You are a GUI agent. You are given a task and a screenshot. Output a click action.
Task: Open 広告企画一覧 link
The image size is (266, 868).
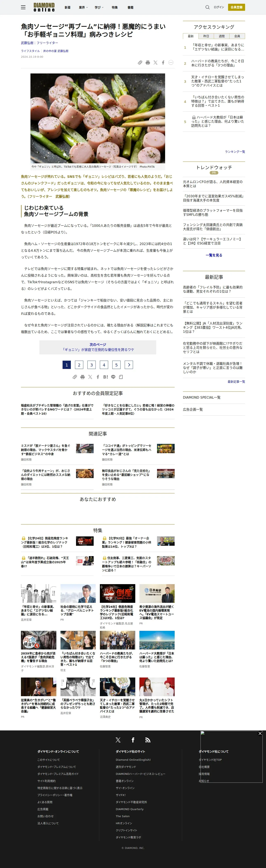193,409
